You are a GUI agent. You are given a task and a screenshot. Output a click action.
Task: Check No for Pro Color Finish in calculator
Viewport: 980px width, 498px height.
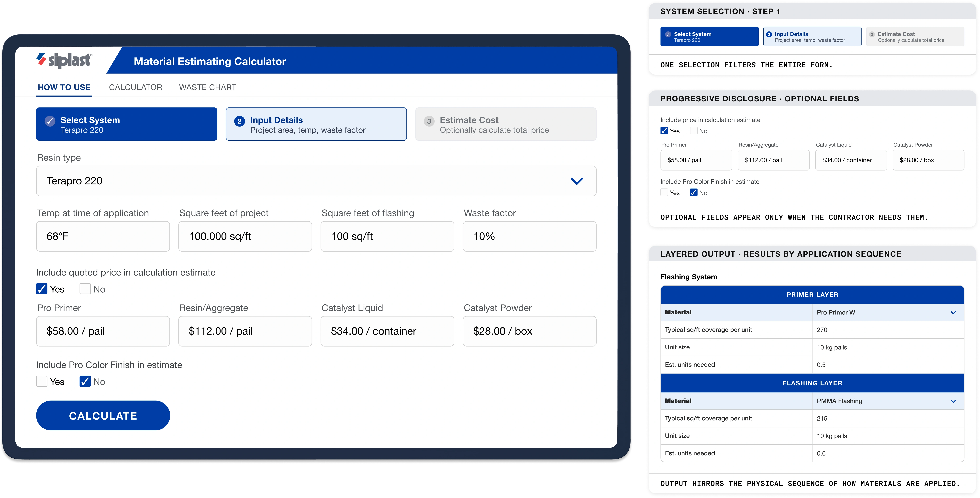coord(85,381)
